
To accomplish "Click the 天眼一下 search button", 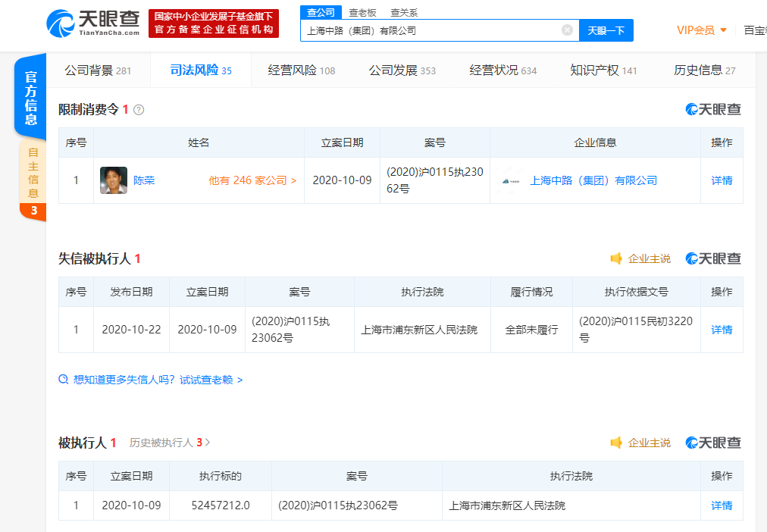I will (606, 30).
